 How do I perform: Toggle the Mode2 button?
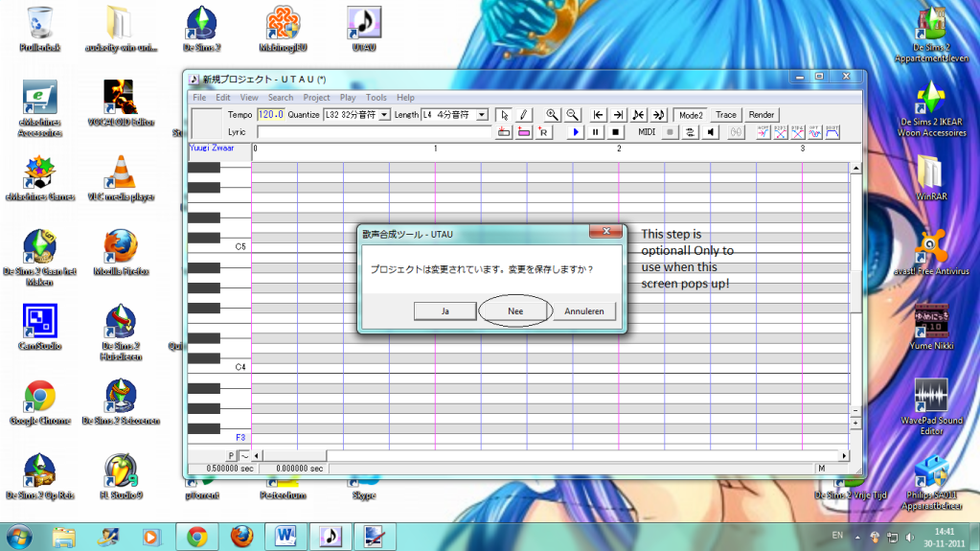click(x=691, y=115)
